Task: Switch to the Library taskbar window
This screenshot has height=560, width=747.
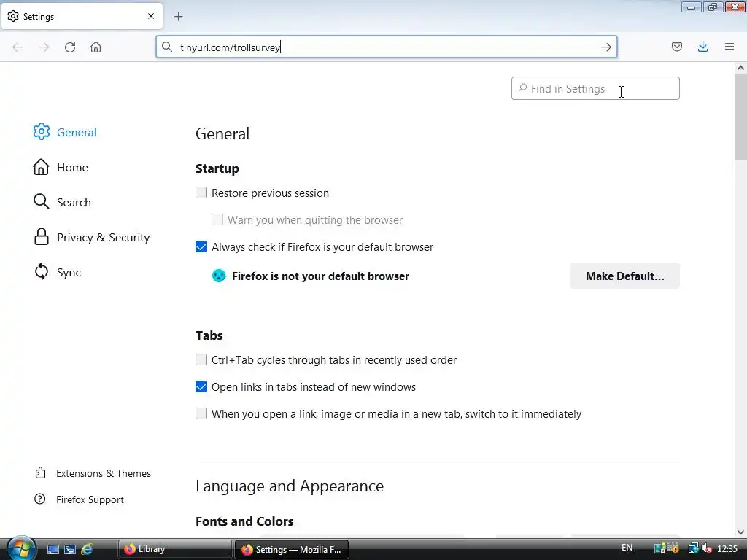Action: pos(174,549)
